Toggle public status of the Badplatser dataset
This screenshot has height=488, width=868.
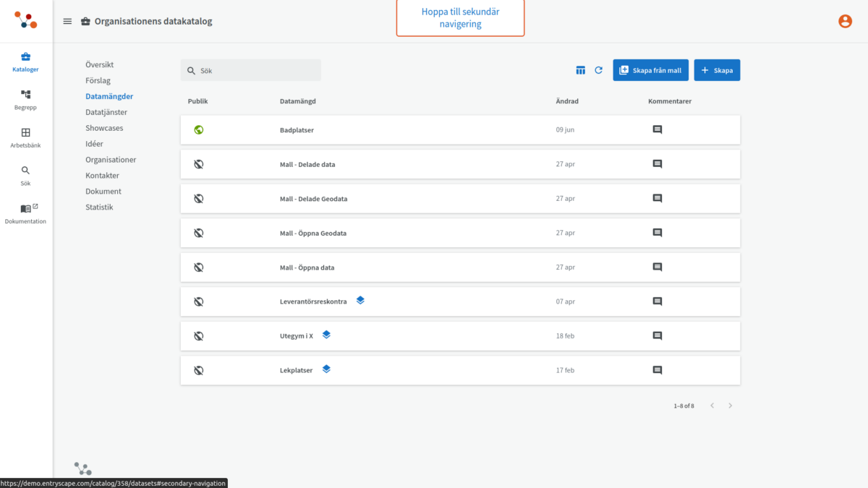point(197,129)
